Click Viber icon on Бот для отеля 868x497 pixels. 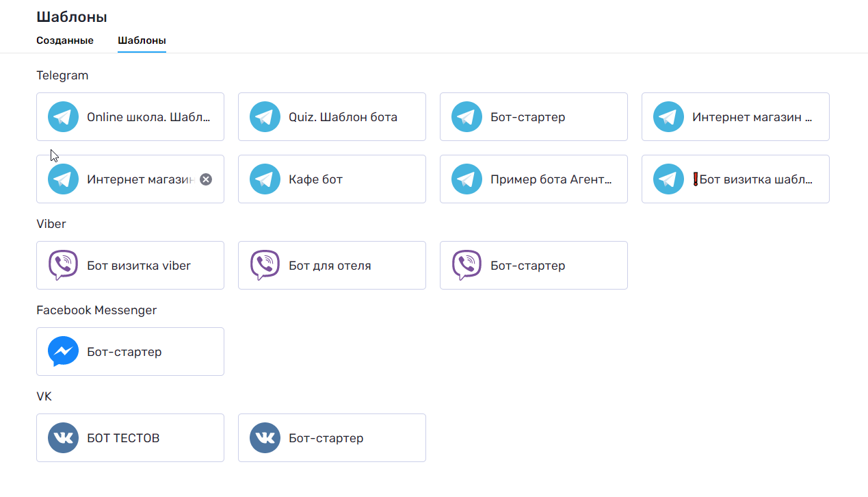(x=265, y=266)
